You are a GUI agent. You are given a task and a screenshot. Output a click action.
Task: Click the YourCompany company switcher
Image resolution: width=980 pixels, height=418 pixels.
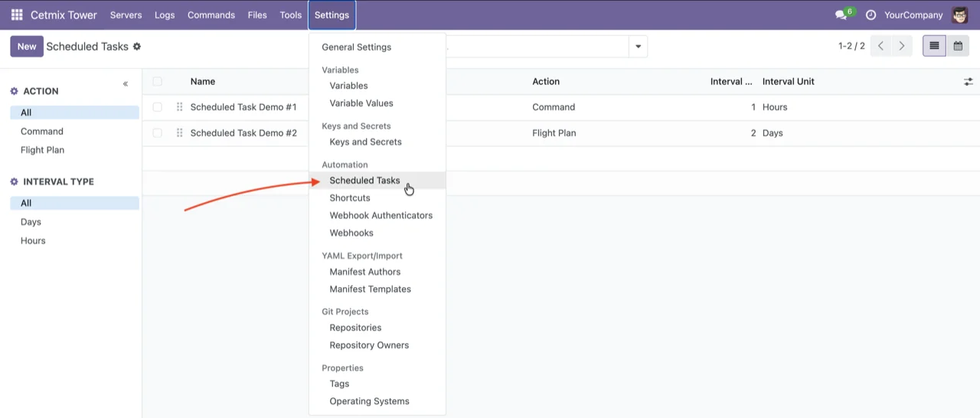point(913,15)
